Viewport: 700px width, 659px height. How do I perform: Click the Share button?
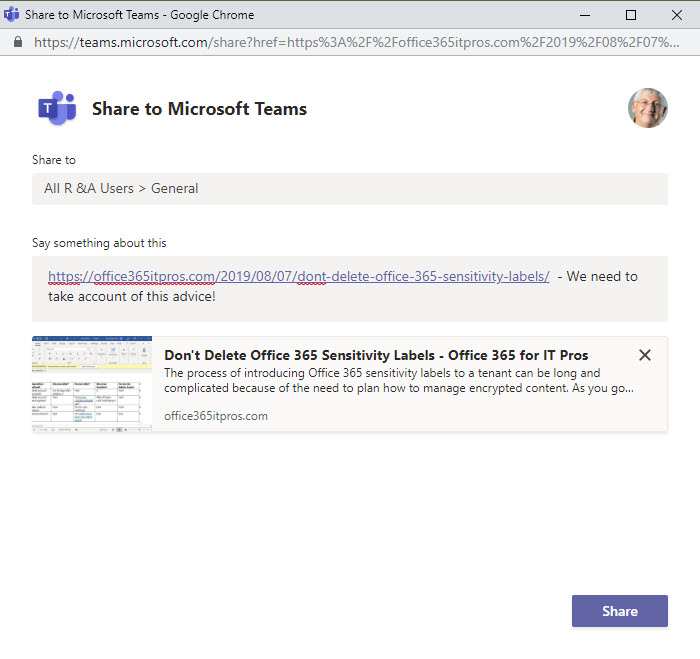tap(619, 611)
